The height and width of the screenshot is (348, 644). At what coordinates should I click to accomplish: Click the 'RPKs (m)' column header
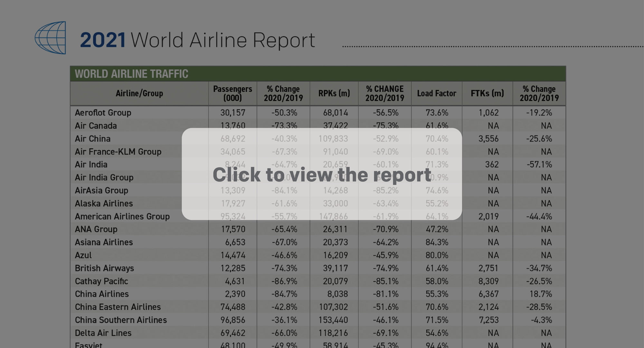tap(334, 93)
